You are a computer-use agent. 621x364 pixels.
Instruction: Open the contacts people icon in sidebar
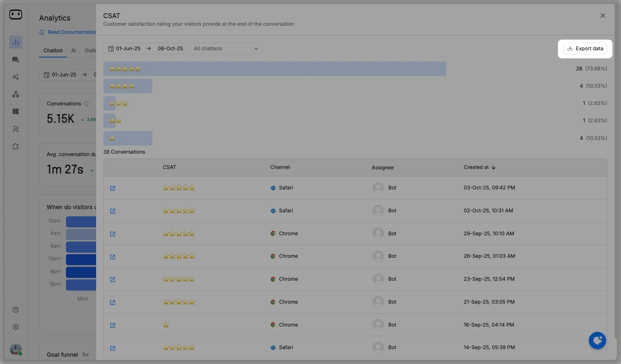16,129
